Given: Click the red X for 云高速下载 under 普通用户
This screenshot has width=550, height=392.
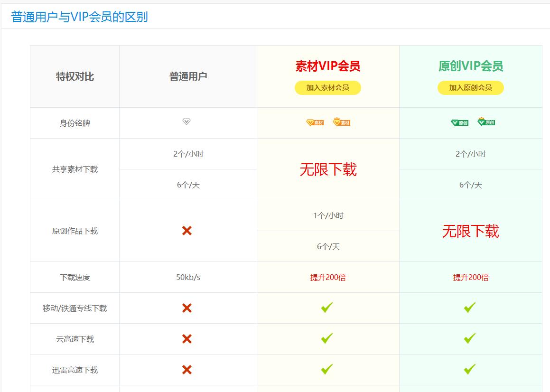Looking at the screenshot, I should pyautogui.click(x=187, y=339).
